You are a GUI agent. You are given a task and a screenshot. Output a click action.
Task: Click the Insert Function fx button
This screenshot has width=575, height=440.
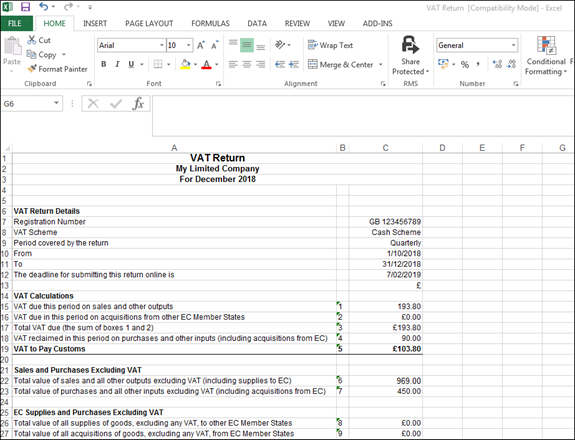click(x=138, y=104)
